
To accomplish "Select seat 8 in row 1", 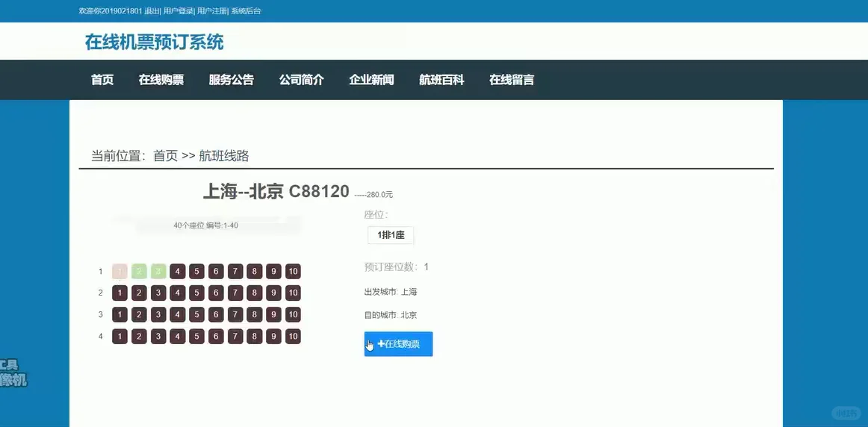I will [x=255, y=272].
